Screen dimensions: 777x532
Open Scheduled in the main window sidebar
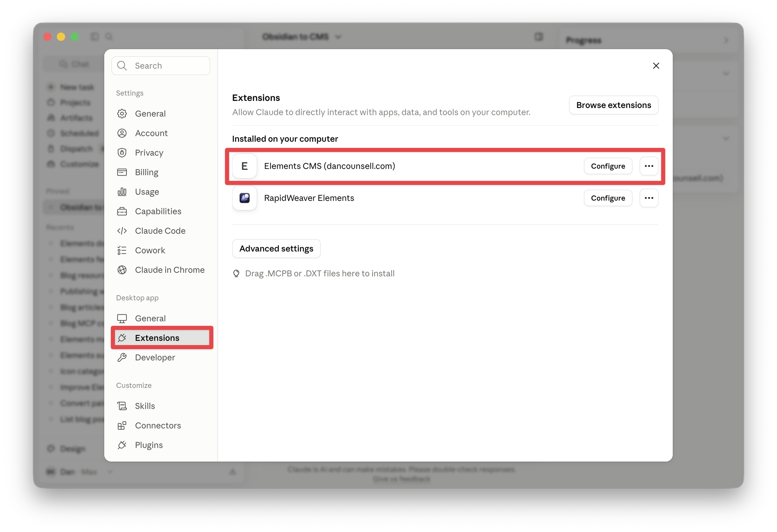pos(73,133)
